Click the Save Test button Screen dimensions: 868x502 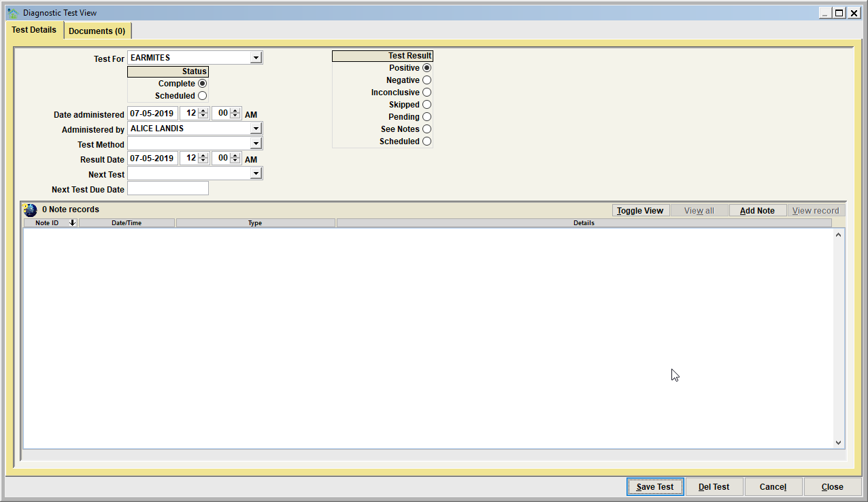coord(655,487)
